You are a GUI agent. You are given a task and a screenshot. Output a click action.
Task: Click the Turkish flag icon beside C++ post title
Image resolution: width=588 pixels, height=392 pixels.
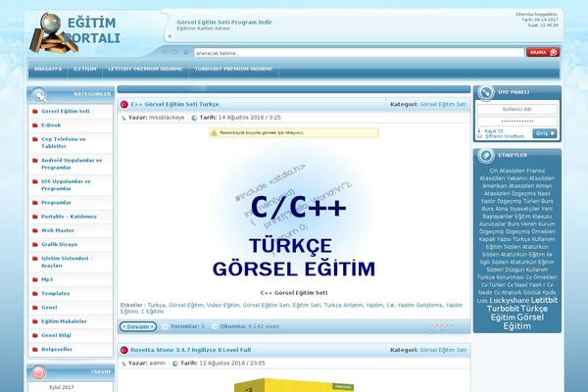124,105
